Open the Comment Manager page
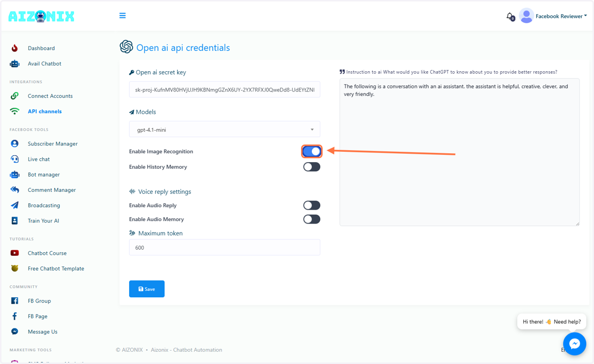Screen dimensions: 594x364 tap(51, 190)
